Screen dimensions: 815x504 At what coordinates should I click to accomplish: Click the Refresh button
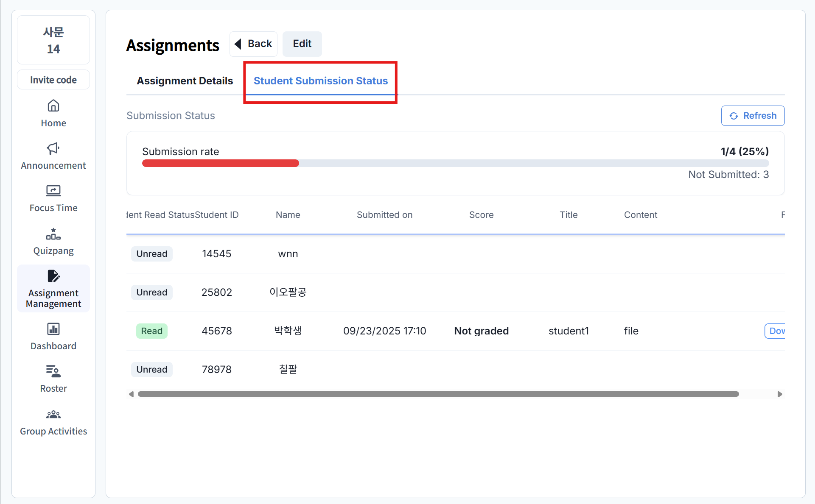click(753, 116)
